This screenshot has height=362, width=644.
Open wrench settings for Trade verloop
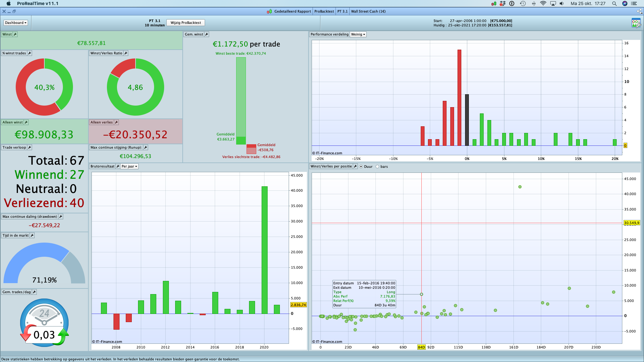click(x=30, y=147)
